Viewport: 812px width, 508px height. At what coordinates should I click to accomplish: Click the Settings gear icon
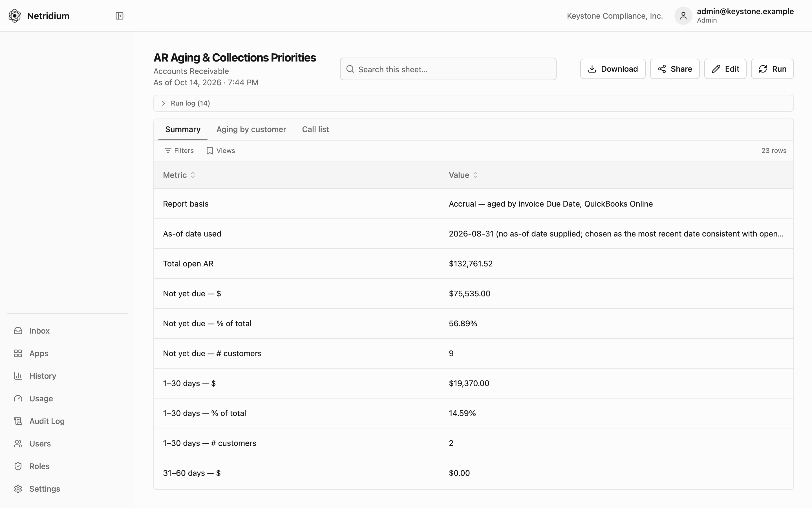pos(18,489)
